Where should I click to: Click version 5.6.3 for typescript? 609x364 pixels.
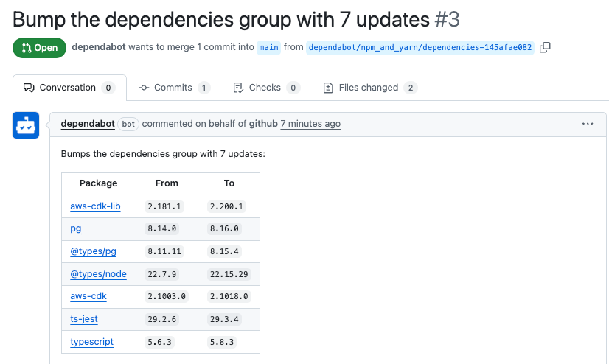160,343
